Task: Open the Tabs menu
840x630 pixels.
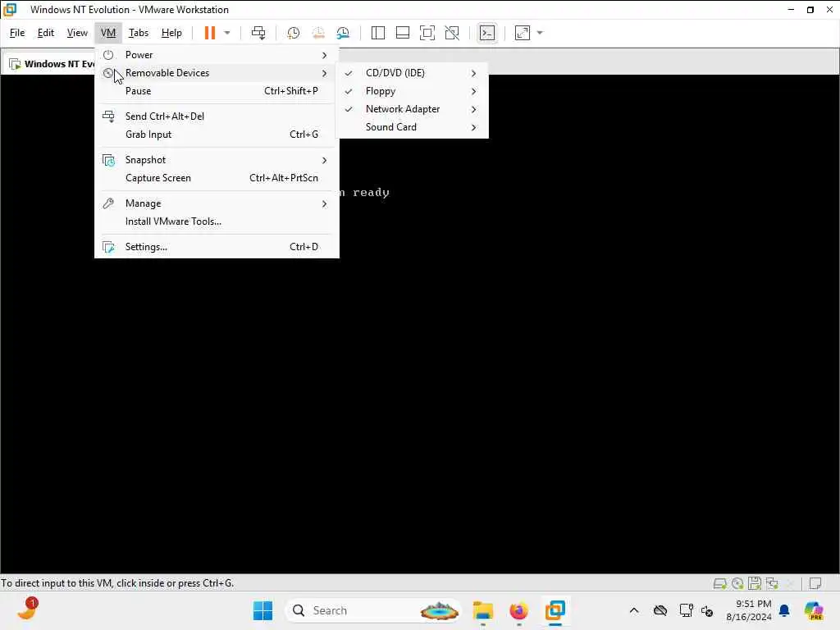Action: click(138, 33)
